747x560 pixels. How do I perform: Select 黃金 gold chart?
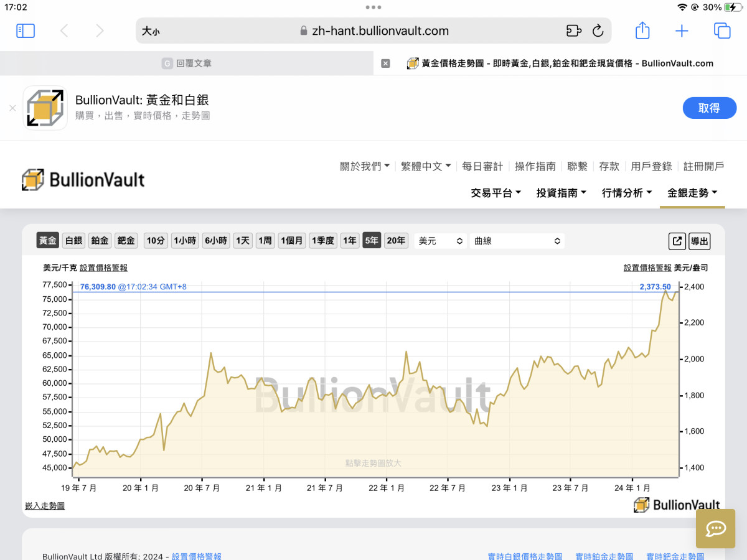click(x=48, y=241)
